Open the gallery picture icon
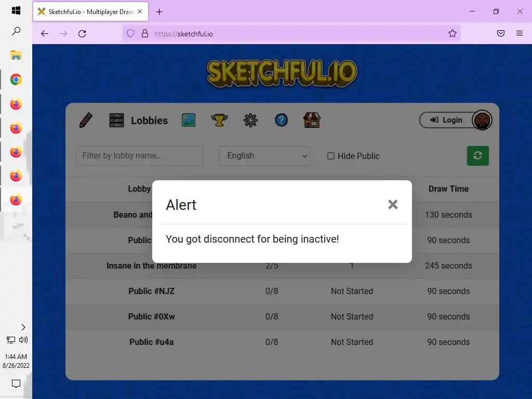Screen dimensions: 532x399 click(188, 120)
